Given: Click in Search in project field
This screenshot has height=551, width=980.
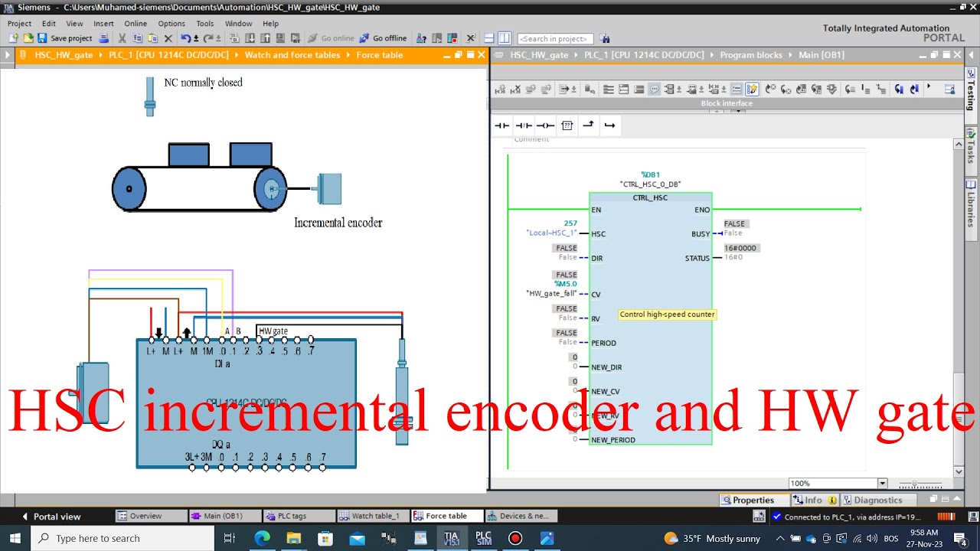Looking at the screenshot, I should click(x=554, y=38).
